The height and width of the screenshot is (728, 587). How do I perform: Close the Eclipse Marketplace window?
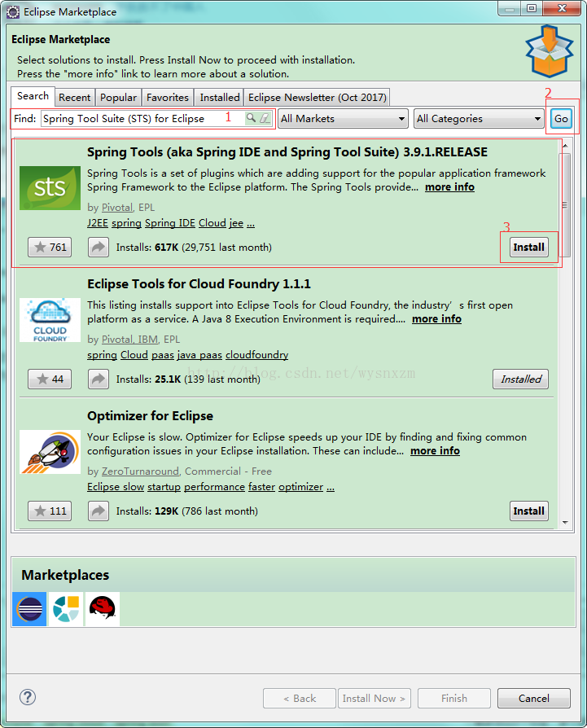(x=562, y=8)
